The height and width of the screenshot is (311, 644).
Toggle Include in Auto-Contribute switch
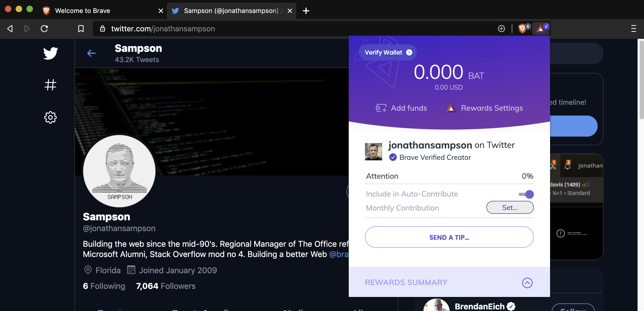point(526,194)
